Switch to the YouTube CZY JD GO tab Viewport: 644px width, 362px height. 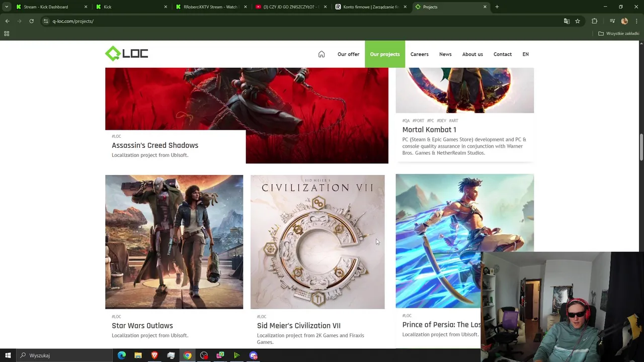tap(291, 7)
